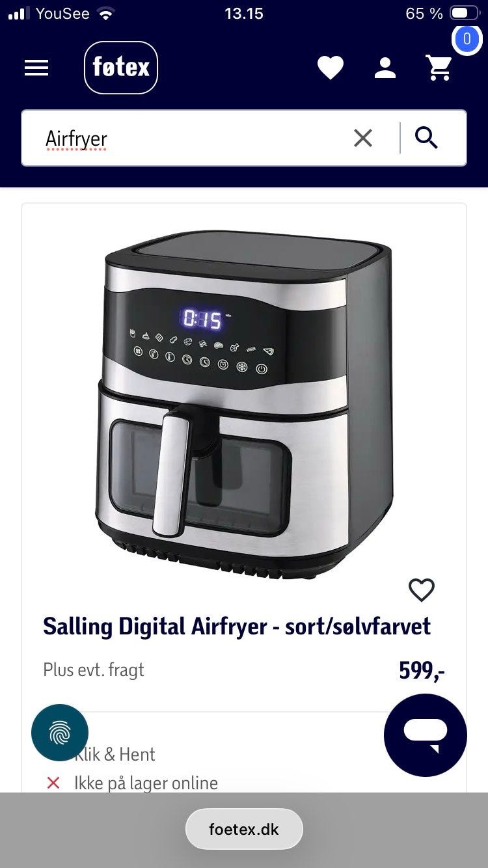Open the Salling Digital Airfryer product title
Image resolution: width=488 pixels, height=868 pixels.
point(237,627)
